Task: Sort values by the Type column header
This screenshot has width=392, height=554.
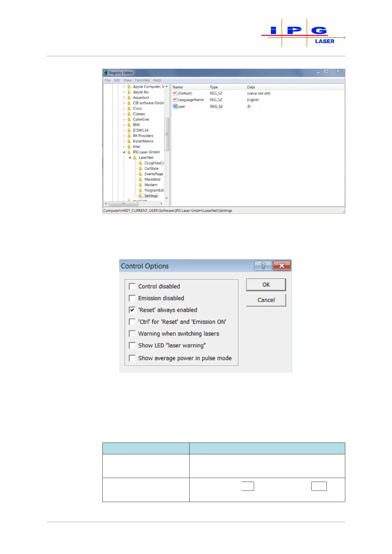Action: pyautogui.click(x=227, y=87)
